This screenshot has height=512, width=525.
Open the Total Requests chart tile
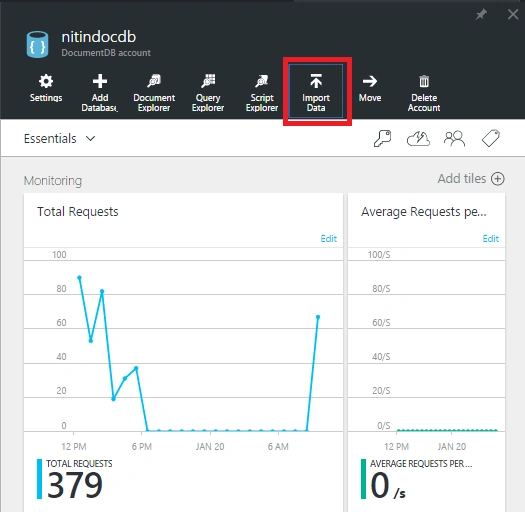(183, 352)
